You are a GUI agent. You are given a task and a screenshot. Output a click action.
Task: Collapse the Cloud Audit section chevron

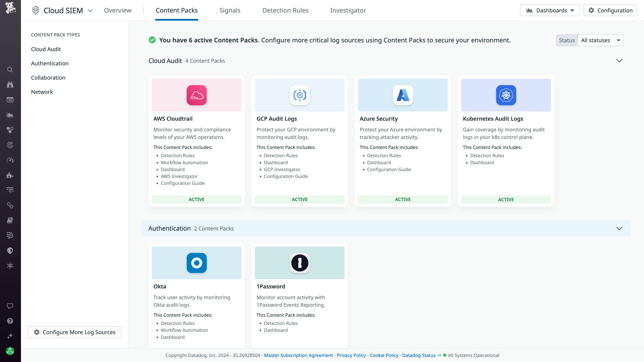pos(619,61)
